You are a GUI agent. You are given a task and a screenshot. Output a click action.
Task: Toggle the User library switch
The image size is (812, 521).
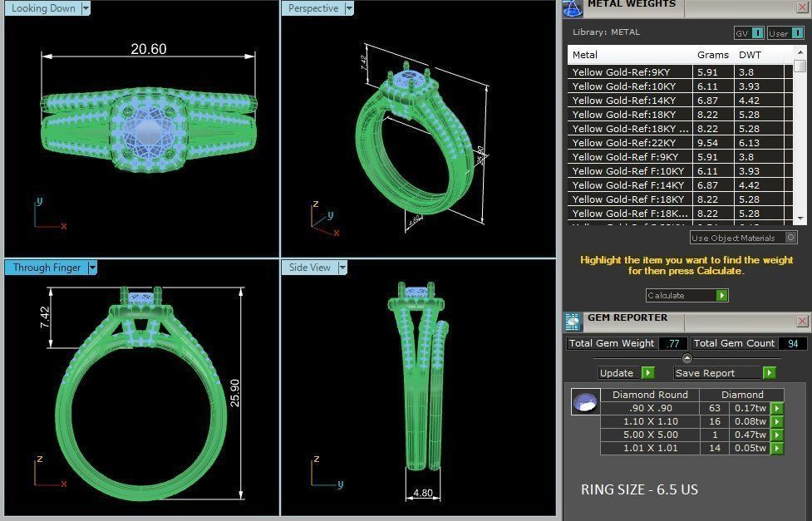tap(798, 33)
